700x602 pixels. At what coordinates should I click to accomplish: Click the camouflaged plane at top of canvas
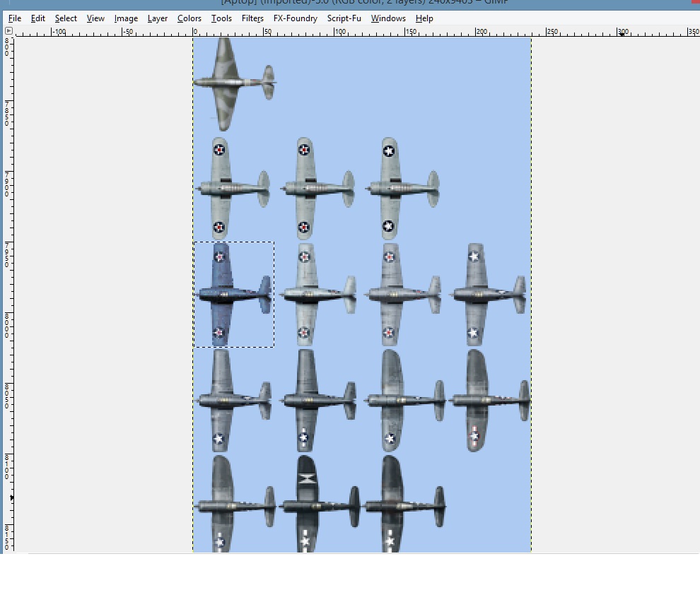click(x=234, y=84)
